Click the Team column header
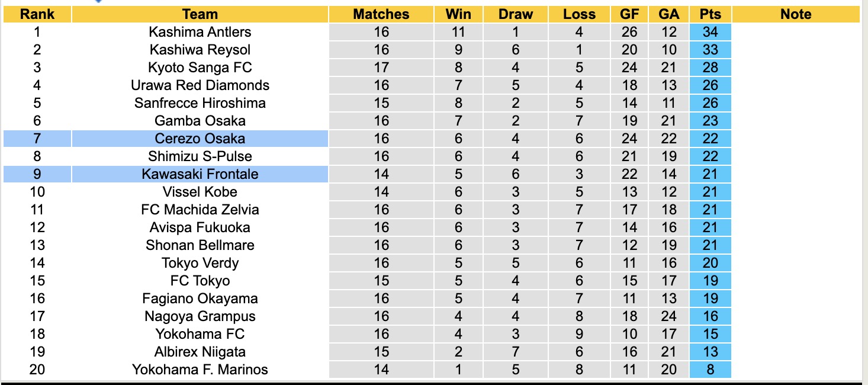This screenshot has width=868, height=385. pos(200,14)
